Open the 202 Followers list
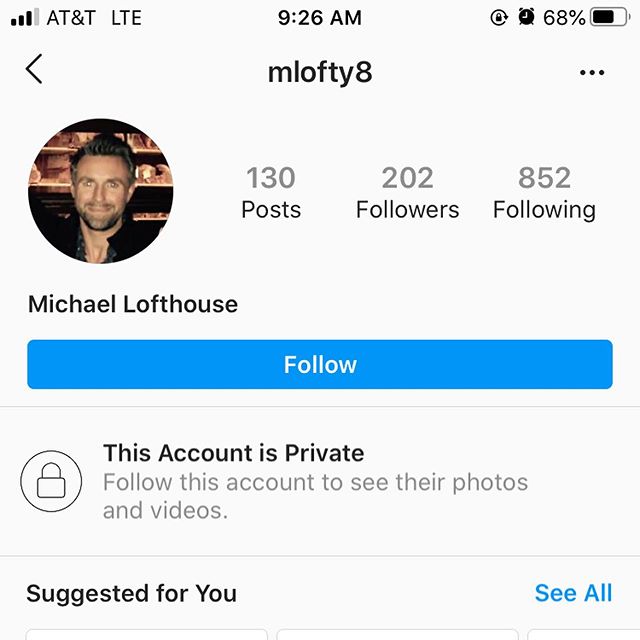 click(x=407, y=193)
